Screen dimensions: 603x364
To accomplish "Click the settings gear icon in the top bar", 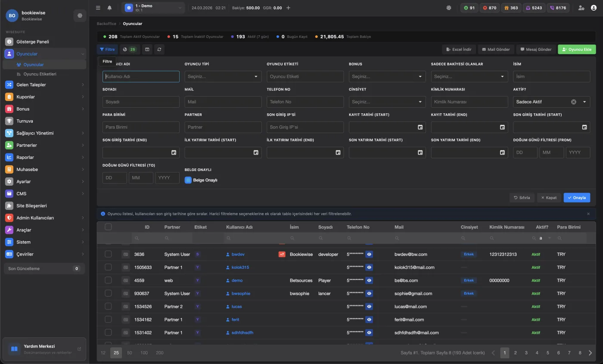I will pos(449,8).
